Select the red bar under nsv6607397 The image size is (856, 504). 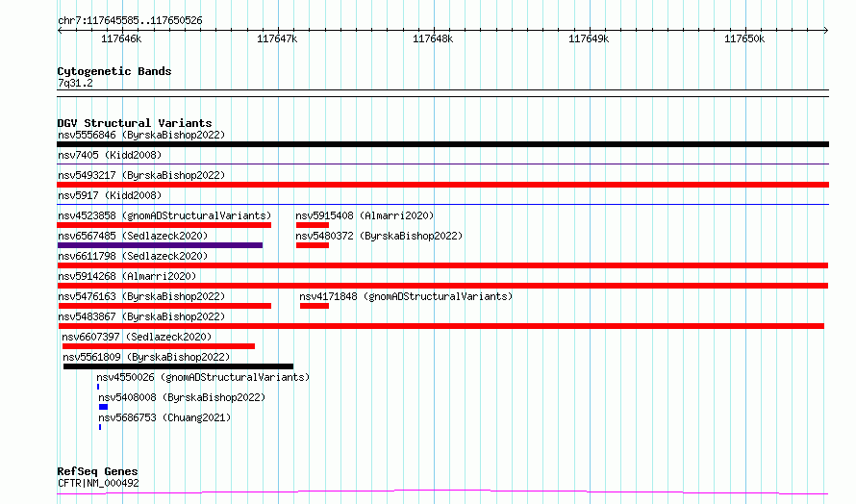click(159, 346)
